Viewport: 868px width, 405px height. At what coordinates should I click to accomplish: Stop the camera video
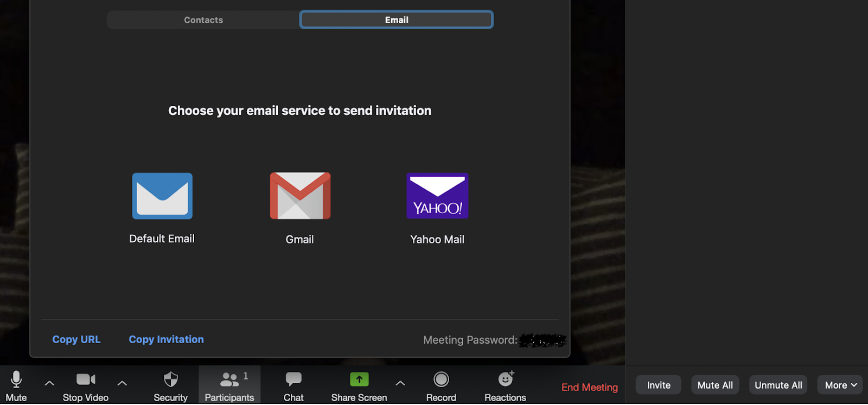coord(86,385)
